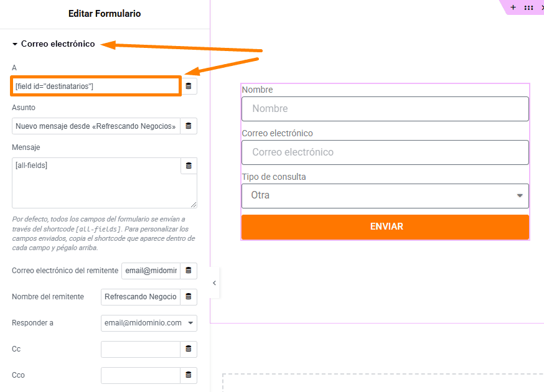Open dynamic tags icon beside Asunto
This screenshot has height=392, width=544.
[x=189, y=126]
